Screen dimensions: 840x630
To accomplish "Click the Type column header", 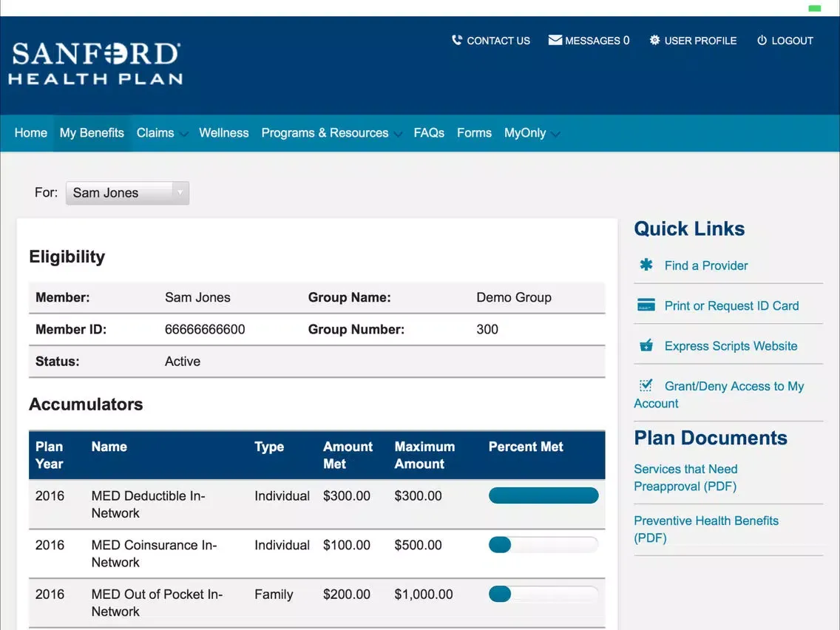I will pyautogui.click(x=269, y=447).
